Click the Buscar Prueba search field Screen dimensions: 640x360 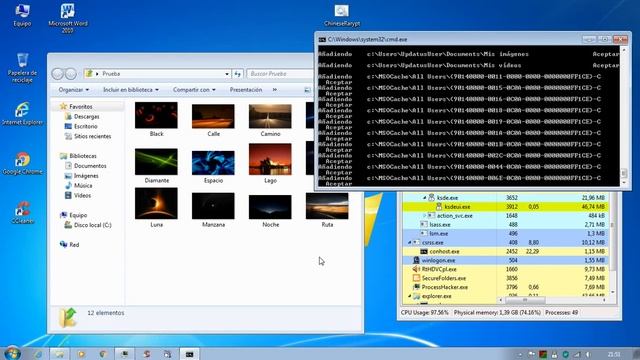click(280, 74)
